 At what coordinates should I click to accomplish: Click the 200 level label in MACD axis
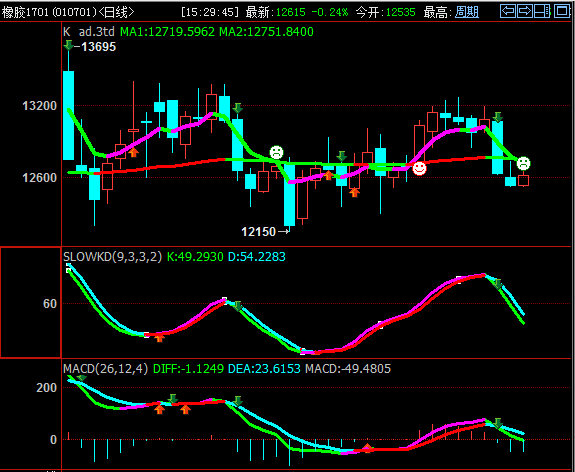[x=47, y=388]
